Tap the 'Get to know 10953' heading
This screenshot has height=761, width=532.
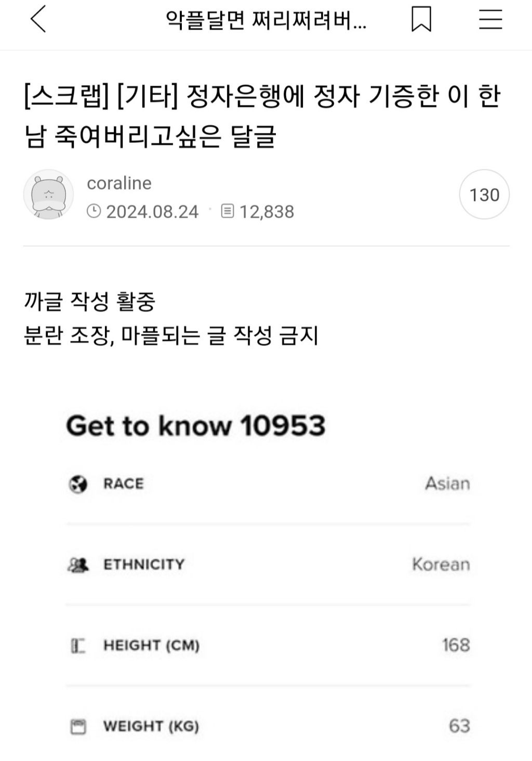[195, 425]
